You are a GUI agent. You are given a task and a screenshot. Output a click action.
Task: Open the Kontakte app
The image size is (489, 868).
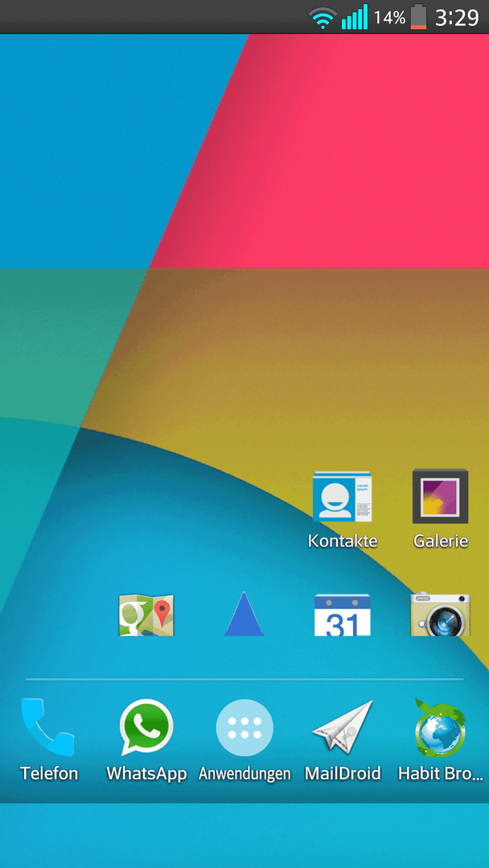pyautogui.click(x=343, y=497)
